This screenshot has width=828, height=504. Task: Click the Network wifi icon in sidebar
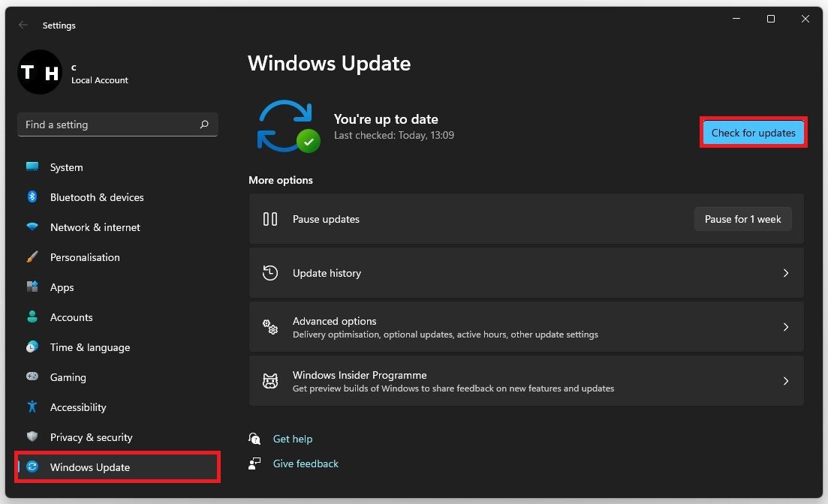point(32,227)
